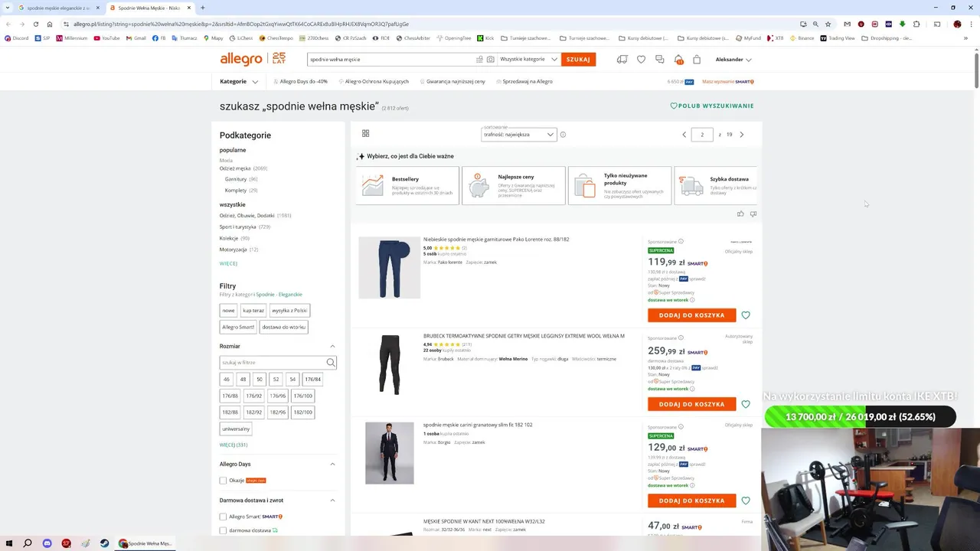Bookmark this page star icon

(x=828, y=24)
